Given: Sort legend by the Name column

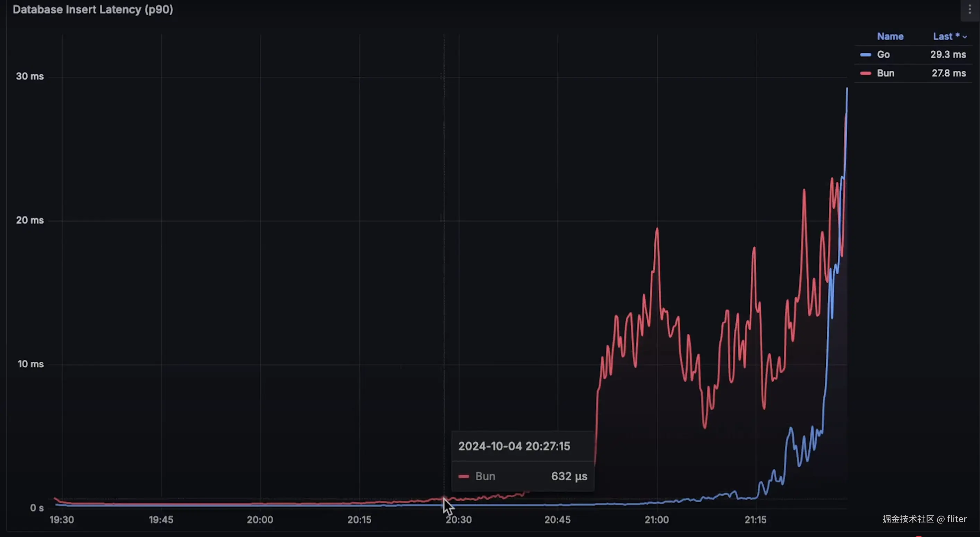Looking at the screenshot, I should coord(890,36).
